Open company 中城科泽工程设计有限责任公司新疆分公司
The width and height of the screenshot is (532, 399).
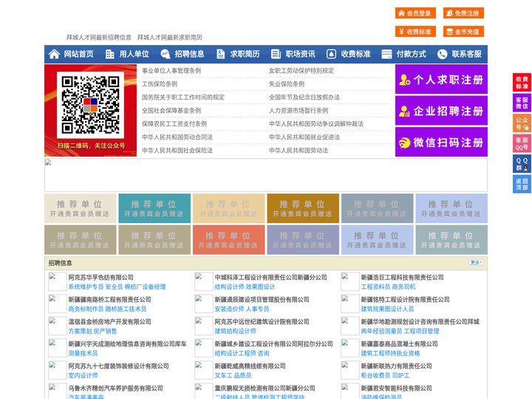pyautogui.click(x=270, y=277)
